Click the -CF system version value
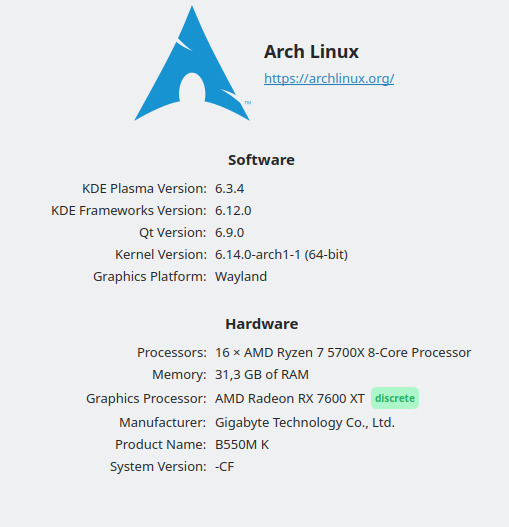The width and height of the screenshot is (509, 527). pyautogui.click(x=225, y=467)
